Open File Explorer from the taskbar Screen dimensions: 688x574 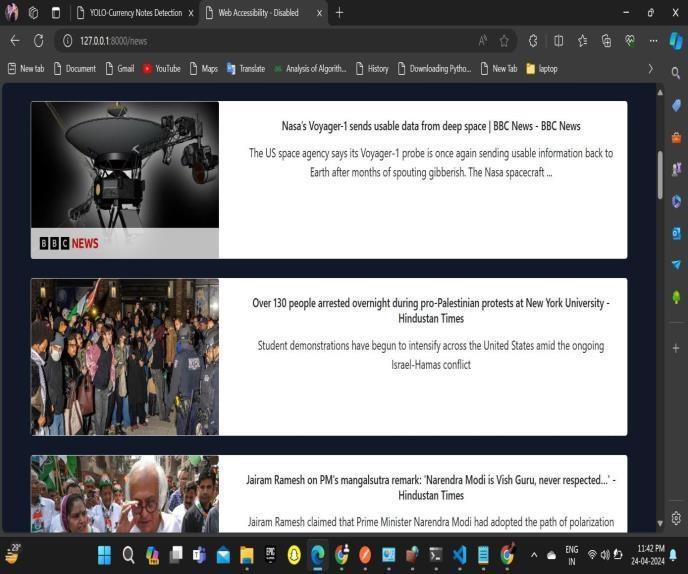click(x=247, y=555)
